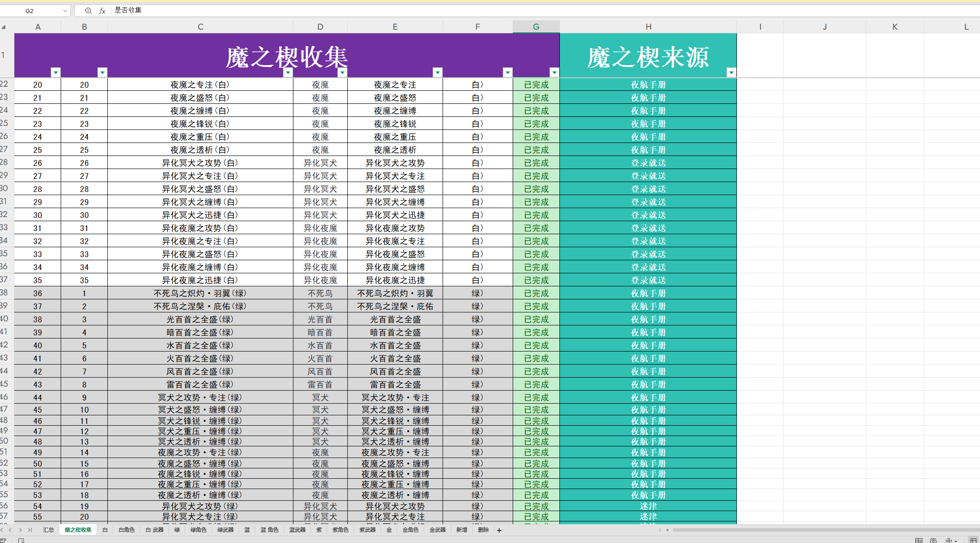The width and height of the screenshot is (980, 543).
Task: Open the filter dropdown in column G header
Action: point(554,72)
